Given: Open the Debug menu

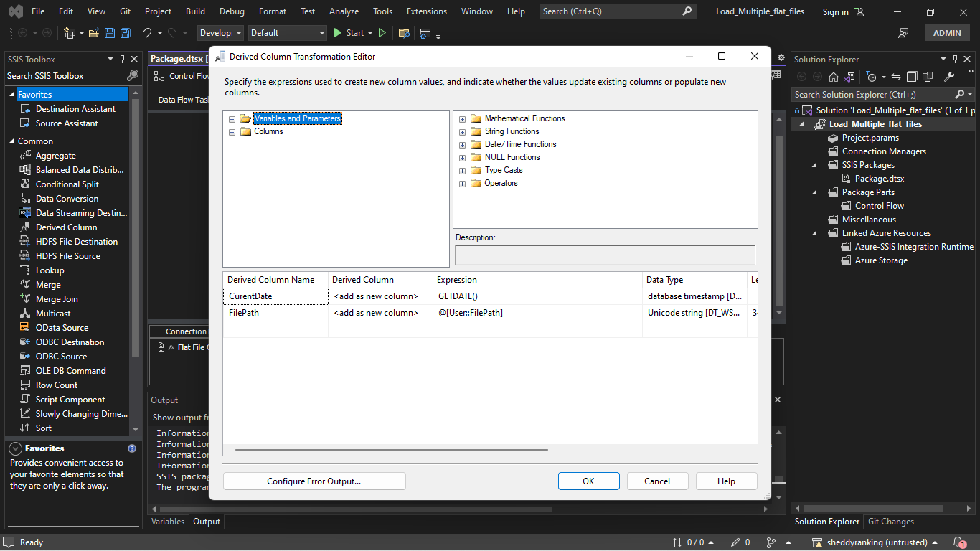Looking at the screenshot, I should click(x=231, y=11).
